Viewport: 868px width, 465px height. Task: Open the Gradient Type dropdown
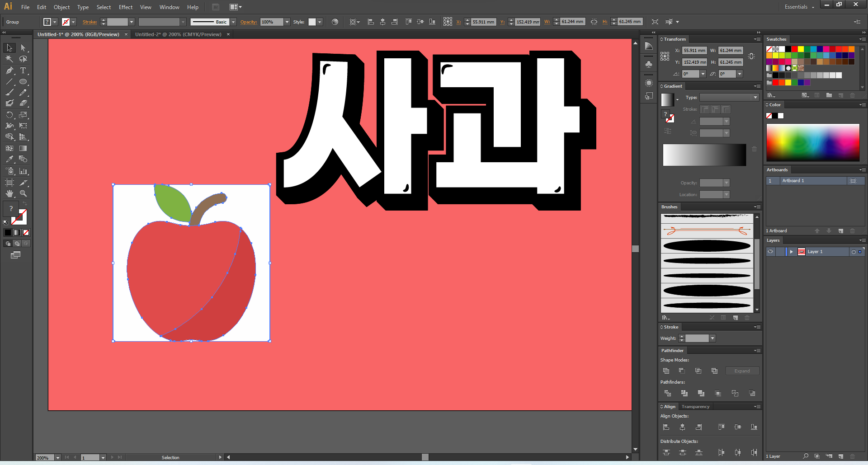pyautogui.click(x=755, y=98)
